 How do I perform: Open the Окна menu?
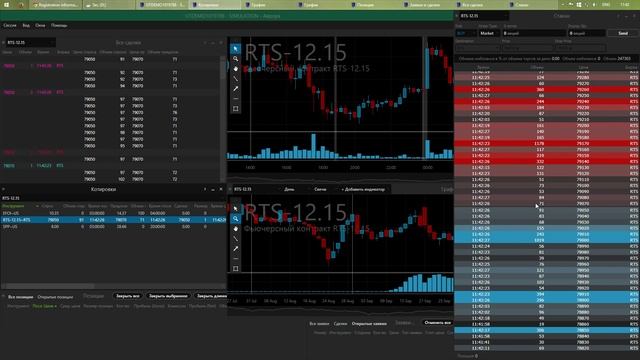tap(40, 25)
